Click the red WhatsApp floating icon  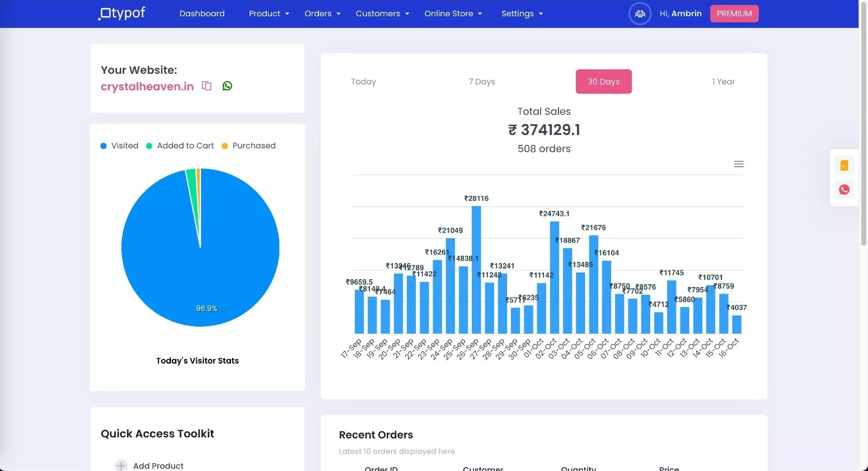(844, 190)
